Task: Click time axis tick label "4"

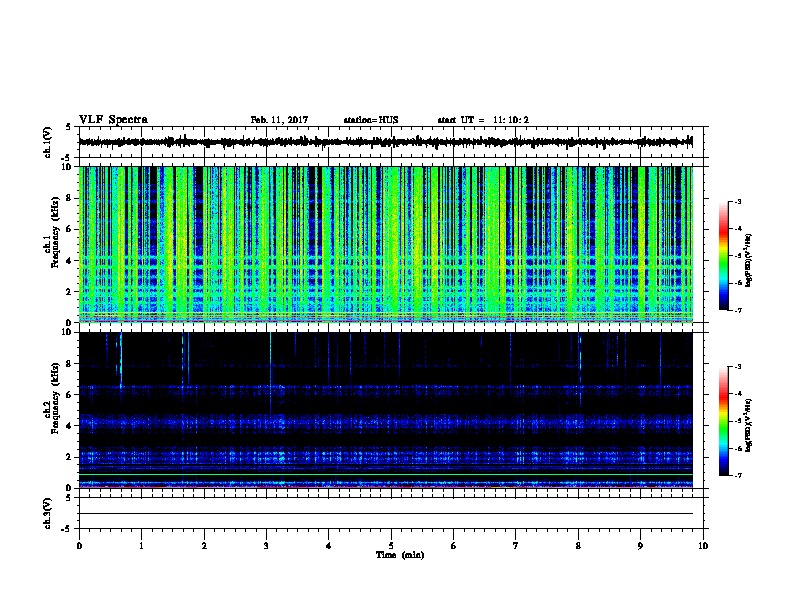Action: (328, 546)
